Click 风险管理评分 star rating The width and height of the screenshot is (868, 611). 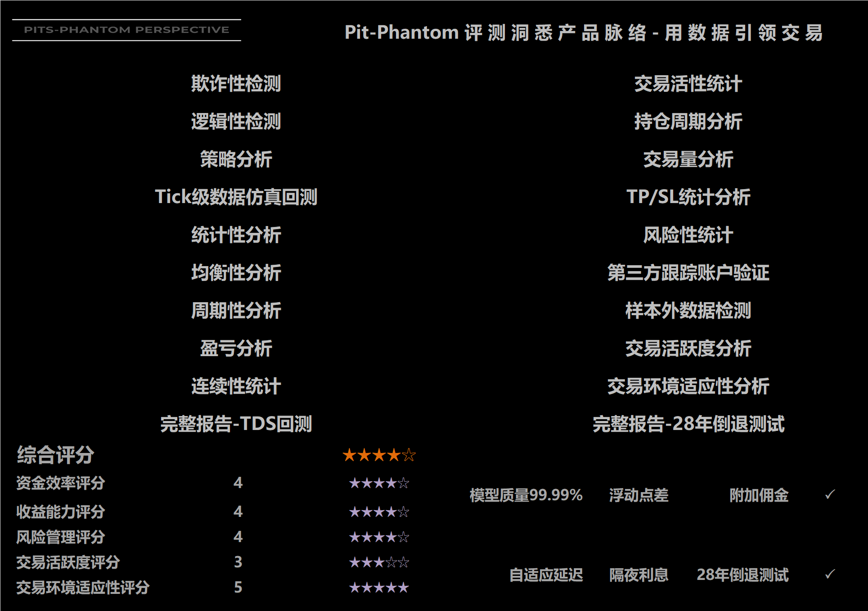point(379,537)
